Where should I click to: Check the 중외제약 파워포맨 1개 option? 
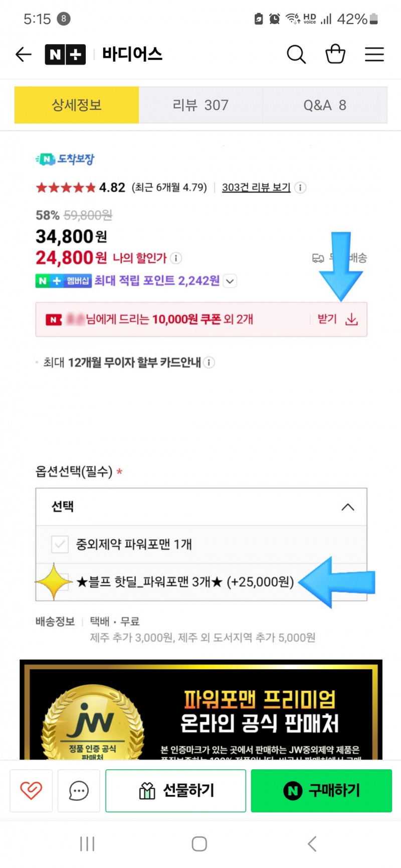click(x=201, y=544)
